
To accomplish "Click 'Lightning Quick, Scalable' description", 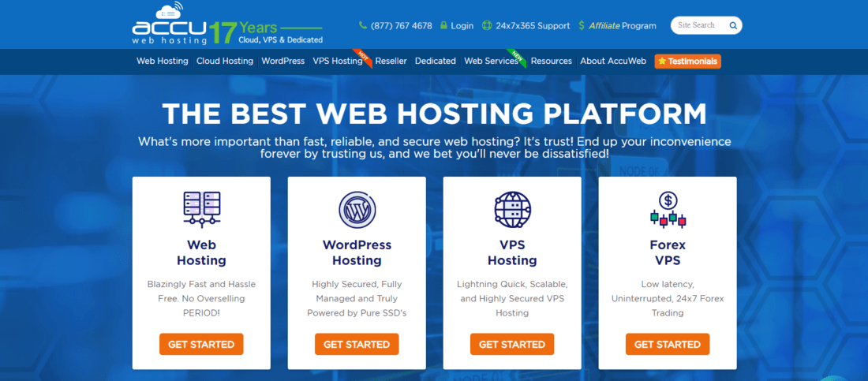I will click(512, 298).
